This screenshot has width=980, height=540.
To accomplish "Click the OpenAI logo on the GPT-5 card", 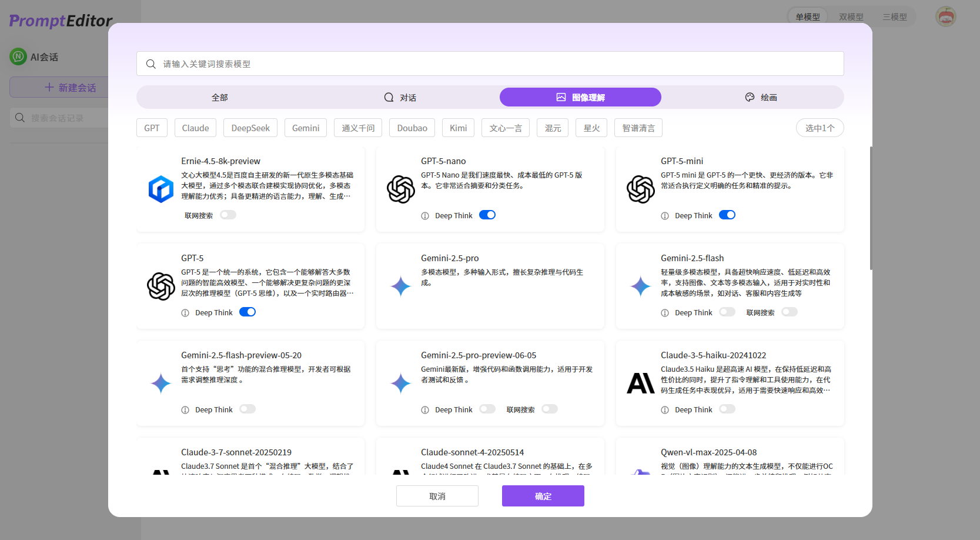I will pyautogui.click(x=161, y=286).
